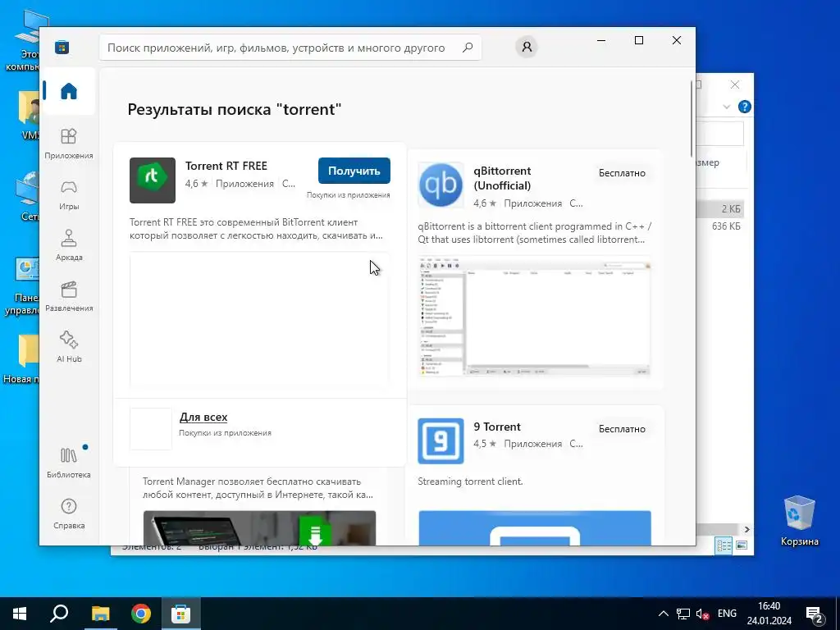Image resolution: width=840 pixels, height=630 pixels.
Task: Open the Аркада section in sidebar
Action: 69,245
